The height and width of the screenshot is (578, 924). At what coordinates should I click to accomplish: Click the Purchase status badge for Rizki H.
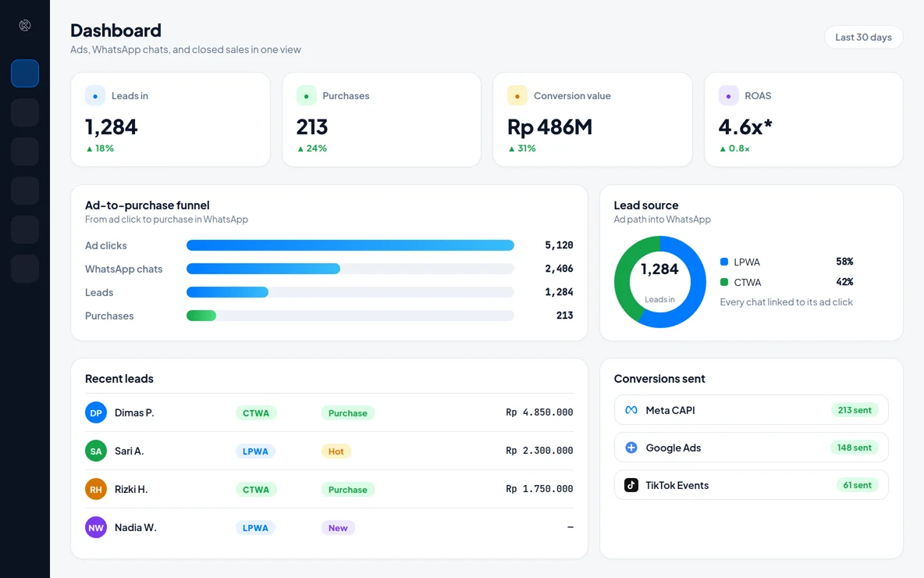pyautogui.click(x=348, y=490)
